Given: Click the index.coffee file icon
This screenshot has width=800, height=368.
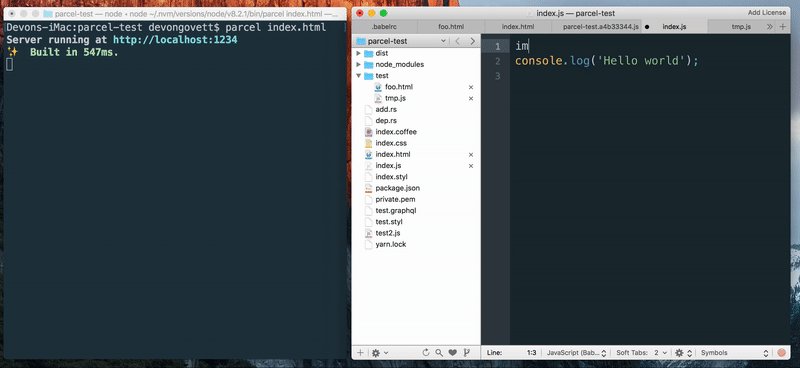Looking at the screenshot, I should click(x=368, y=132).
